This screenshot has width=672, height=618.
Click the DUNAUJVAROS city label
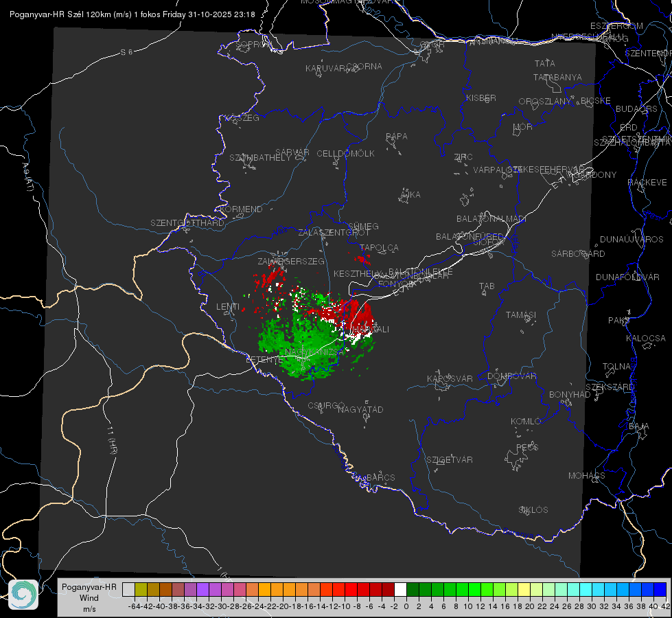pos(632,240)
